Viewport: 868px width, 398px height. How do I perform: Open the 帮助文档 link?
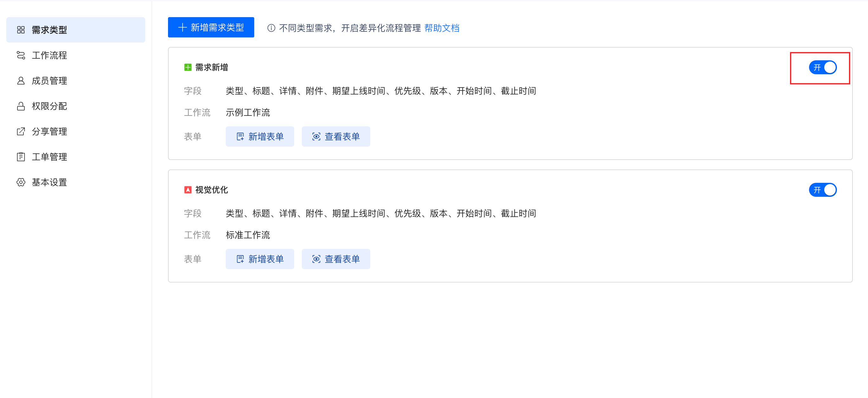tap(442, 28)
